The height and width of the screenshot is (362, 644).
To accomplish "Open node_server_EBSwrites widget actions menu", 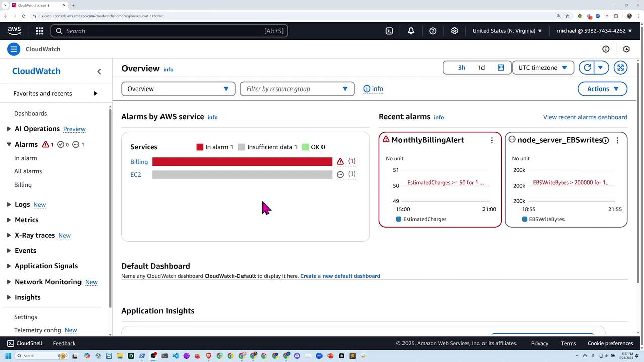I will point(617,140).
